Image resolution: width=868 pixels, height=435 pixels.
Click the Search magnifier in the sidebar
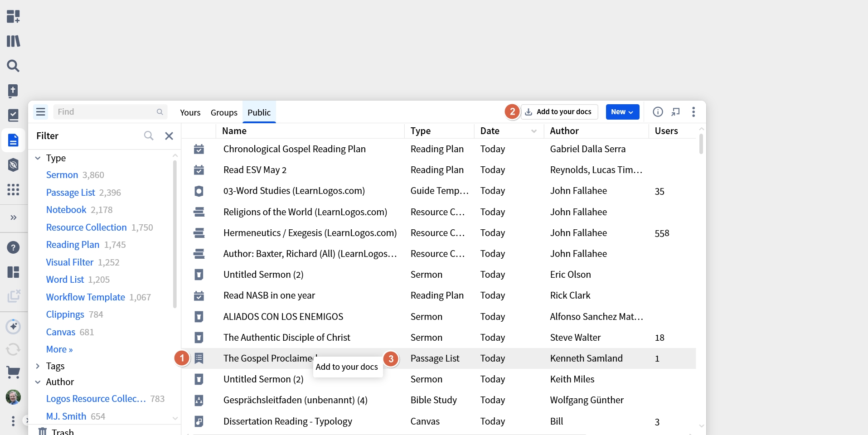[13, 66]
